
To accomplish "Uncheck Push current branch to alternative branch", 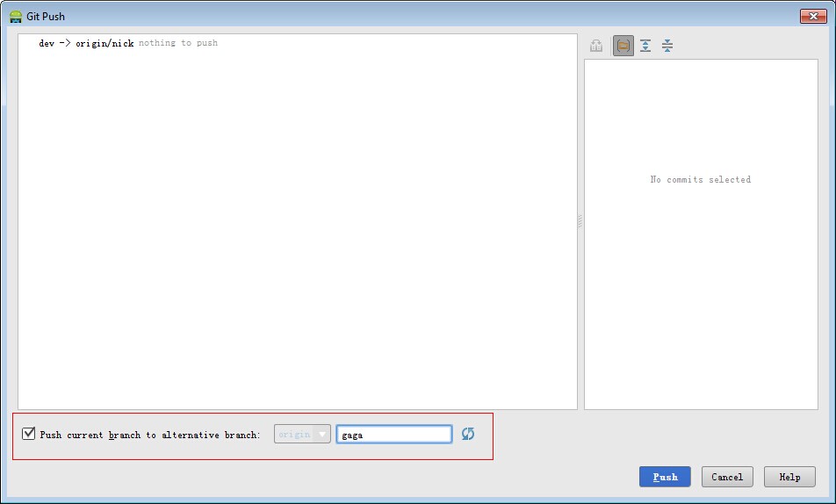I will [x=29, y=434].
